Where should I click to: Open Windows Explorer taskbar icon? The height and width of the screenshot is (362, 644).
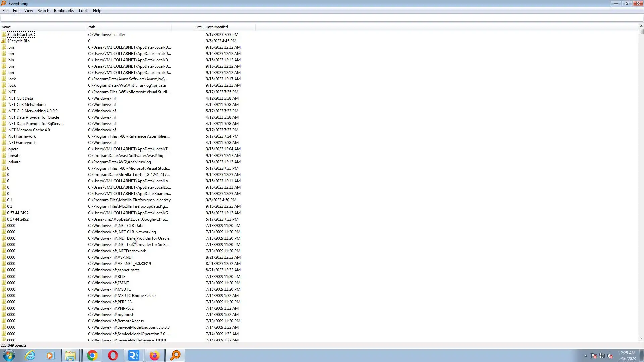tap(70, 355)
